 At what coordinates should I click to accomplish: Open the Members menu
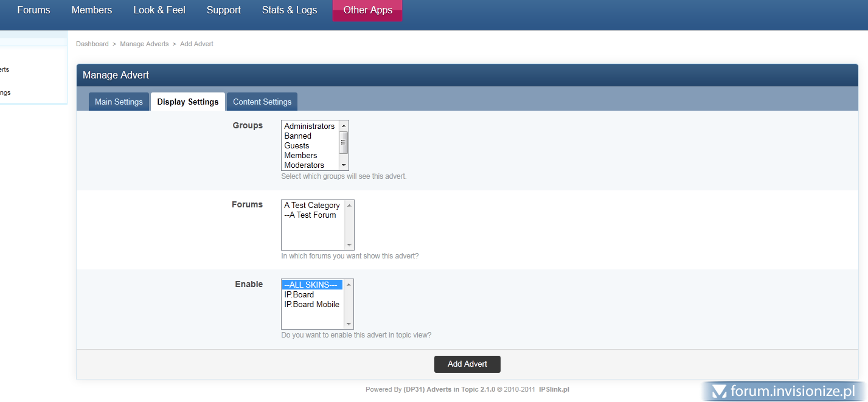click(92, 10)
